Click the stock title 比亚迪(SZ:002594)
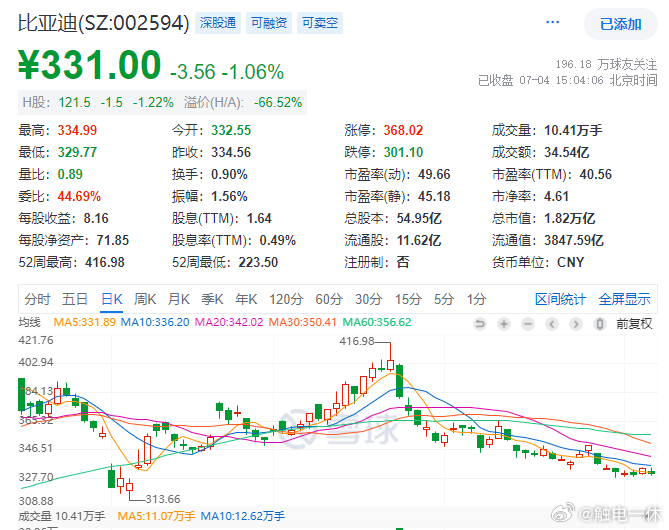669x530 pixels. point(104,23)
